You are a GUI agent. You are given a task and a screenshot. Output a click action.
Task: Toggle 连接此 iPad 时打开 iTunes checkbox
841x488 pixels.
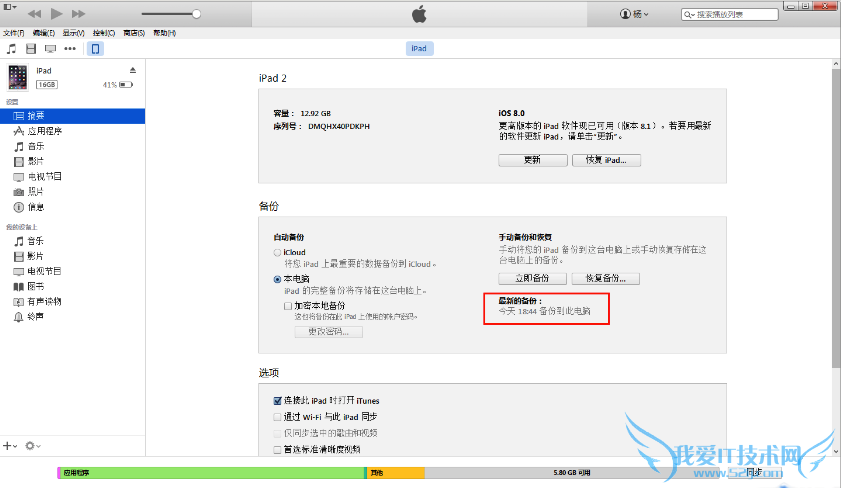[277, 401]
